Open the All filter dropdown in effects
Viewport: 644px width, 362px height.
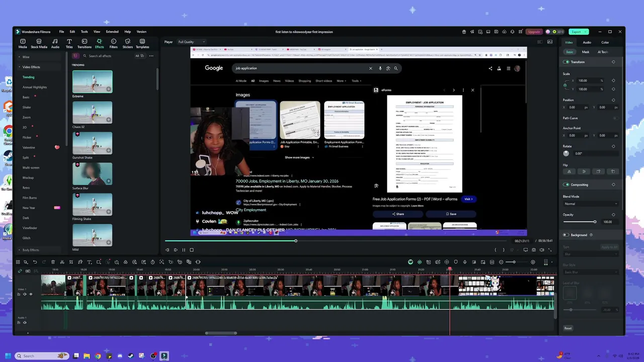point(139,56)
